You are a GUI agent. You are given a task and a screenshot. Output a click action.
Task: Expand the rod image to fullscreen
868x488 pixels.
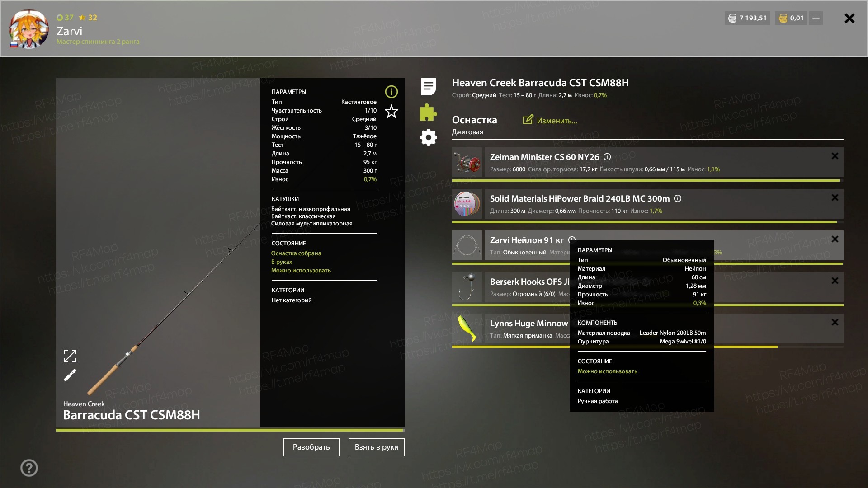(70, 356)
